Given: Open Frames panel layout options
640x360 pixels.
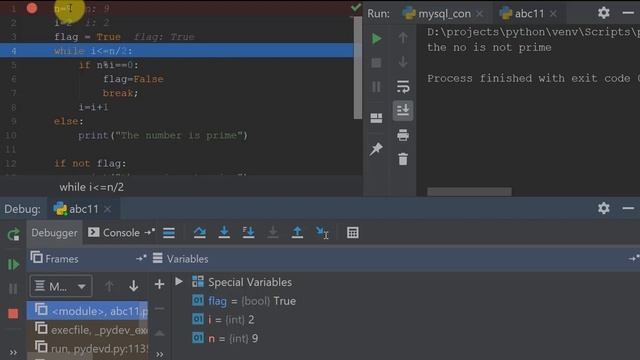Looking at the screenshot, I should click(141, 258).
